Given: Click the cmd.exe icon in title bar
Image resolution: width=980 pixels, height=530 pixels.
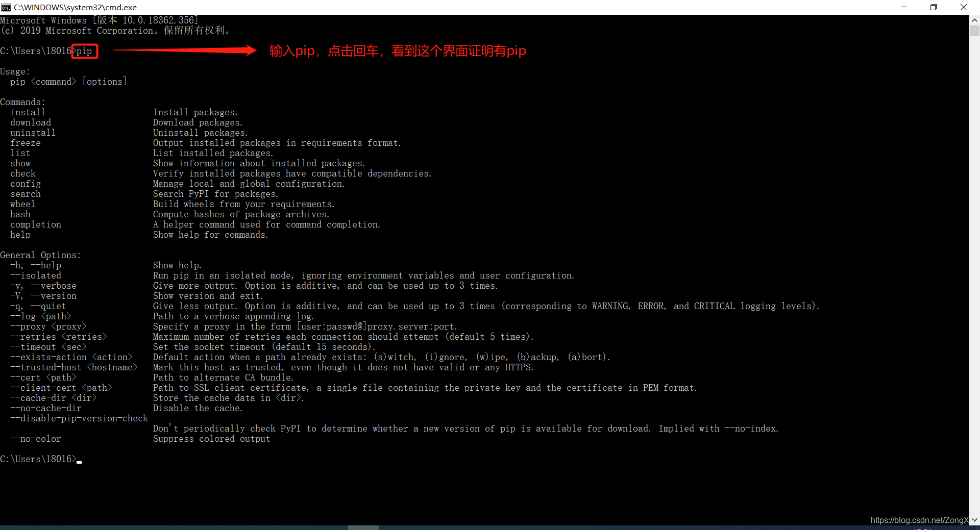Looking at the screenshot, I should (6, 7).
